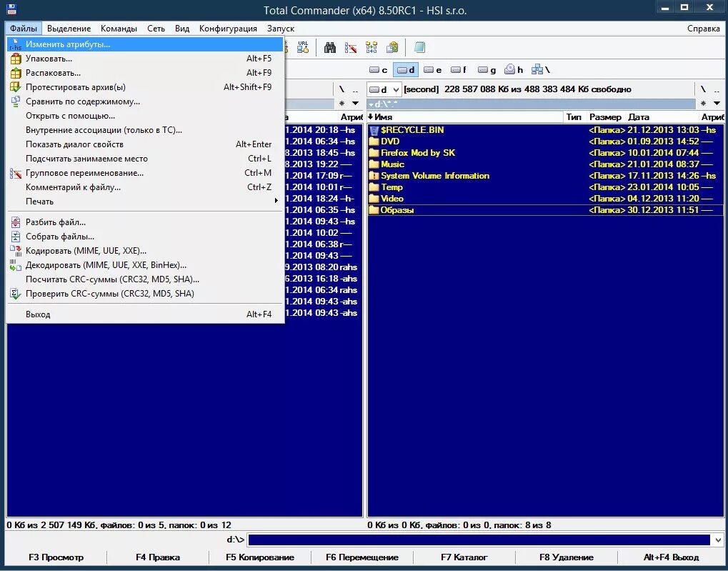Choose Открыть с помощью menu entry
728x571 pixels.
146,116
